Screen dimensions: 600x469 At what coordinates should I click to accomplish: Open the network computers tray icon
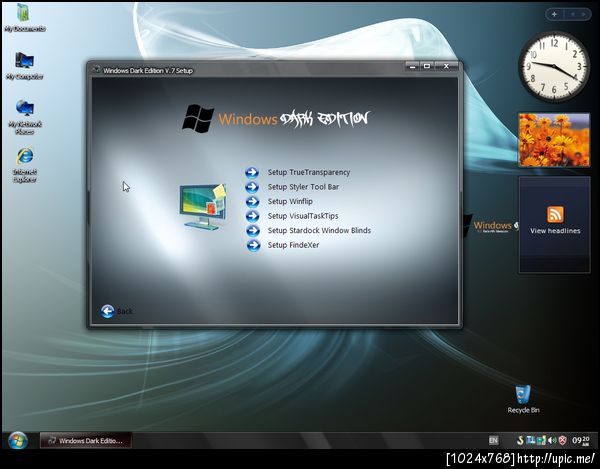click(x=531, y=440)
